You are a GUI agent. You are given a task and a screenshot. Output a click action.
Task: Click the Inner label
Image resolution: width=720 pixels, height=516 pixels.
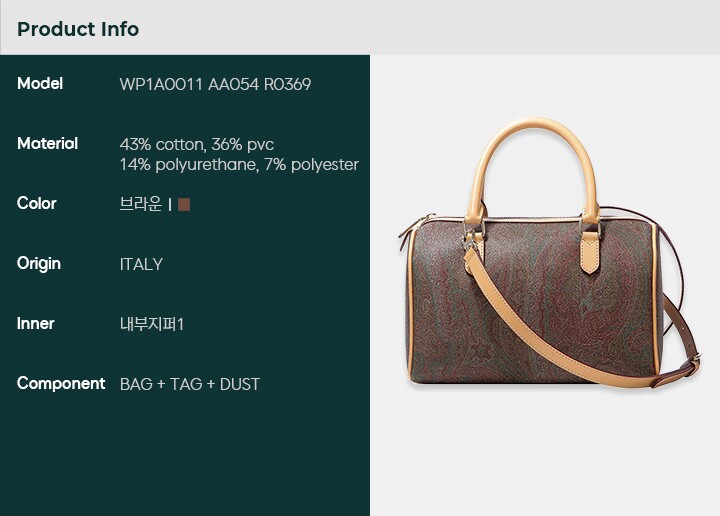35,323
